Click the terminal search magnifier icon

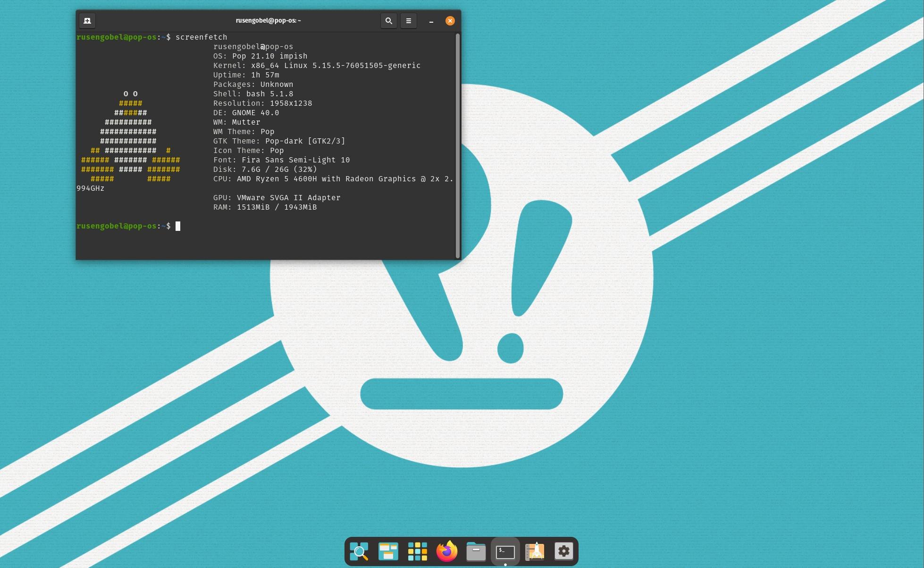(x=388, y=21)
